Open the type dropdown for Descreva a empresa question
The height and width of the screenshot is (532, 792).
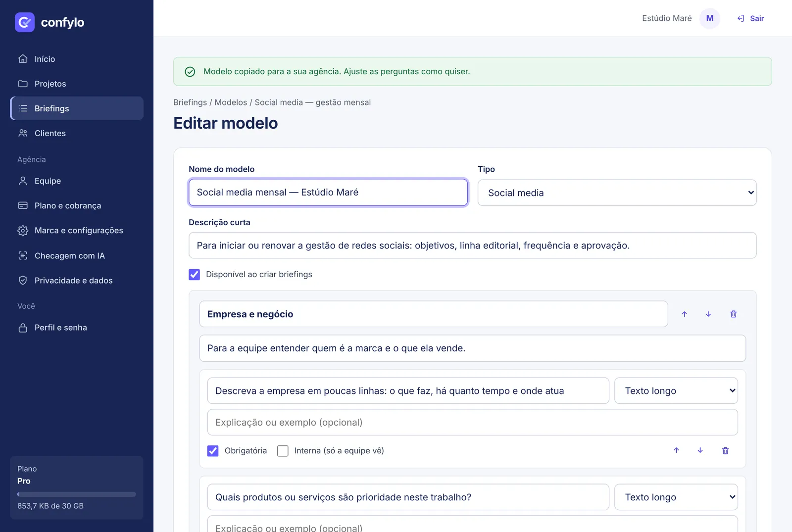(x=676, y=391)
